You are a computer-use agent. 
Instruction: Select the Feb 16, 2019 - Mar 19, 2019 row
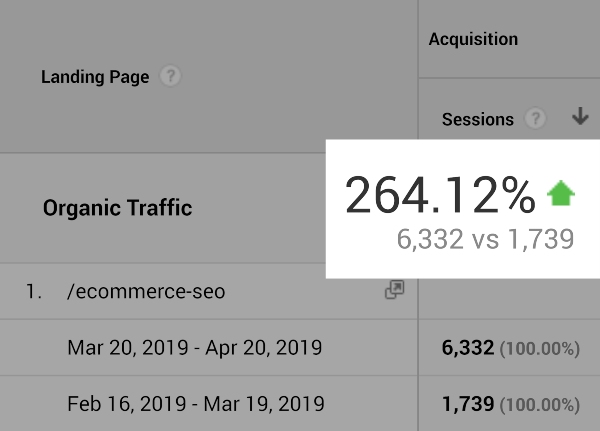[x=195, y=404]
